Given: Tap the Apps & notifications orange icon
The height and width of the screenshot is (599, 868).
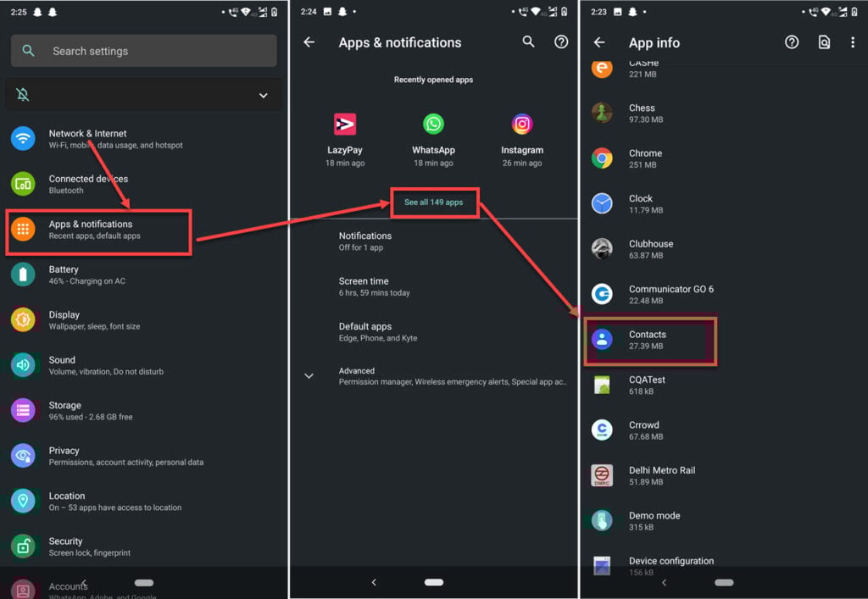Looking at the screenshot, I should click(x=23, y=229).
